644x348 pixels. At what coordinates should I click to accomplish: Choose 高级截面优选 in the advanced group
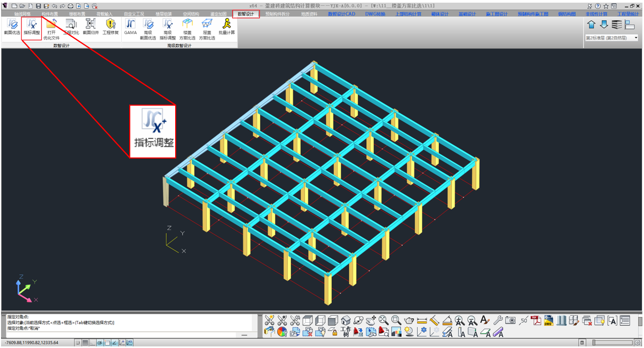(x=148, y=29)
